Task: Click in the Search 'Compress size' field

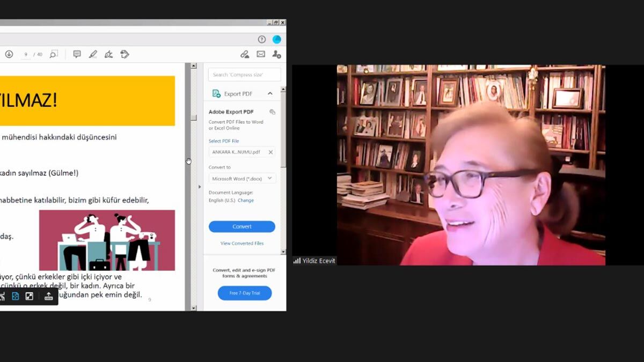Action: (x=245, y=75)
